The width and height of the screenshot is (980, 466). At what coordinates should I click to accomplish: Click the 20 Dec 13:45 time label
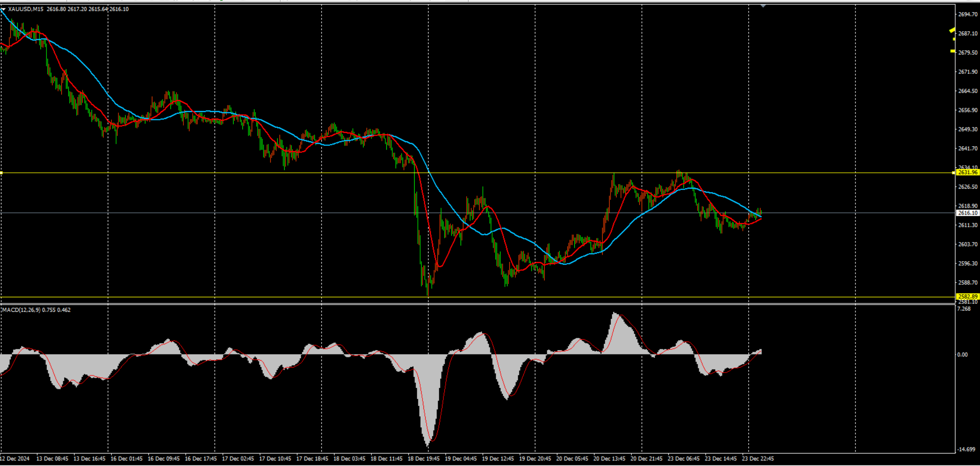pos(609,459)
